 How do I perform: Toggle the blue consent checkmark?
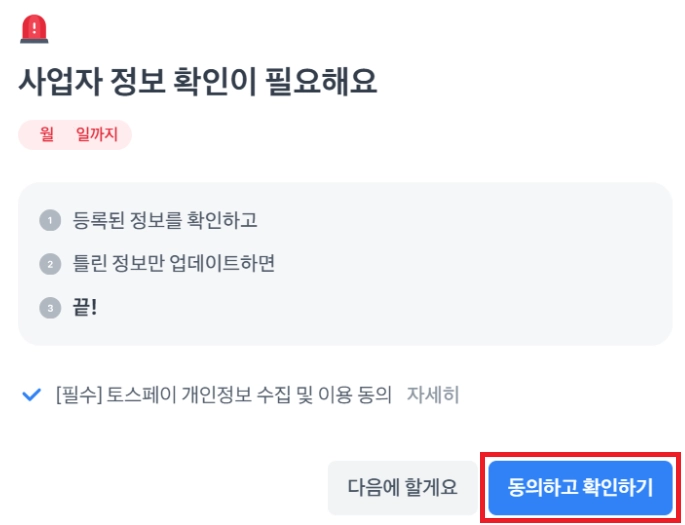click(x=31, y=394)
